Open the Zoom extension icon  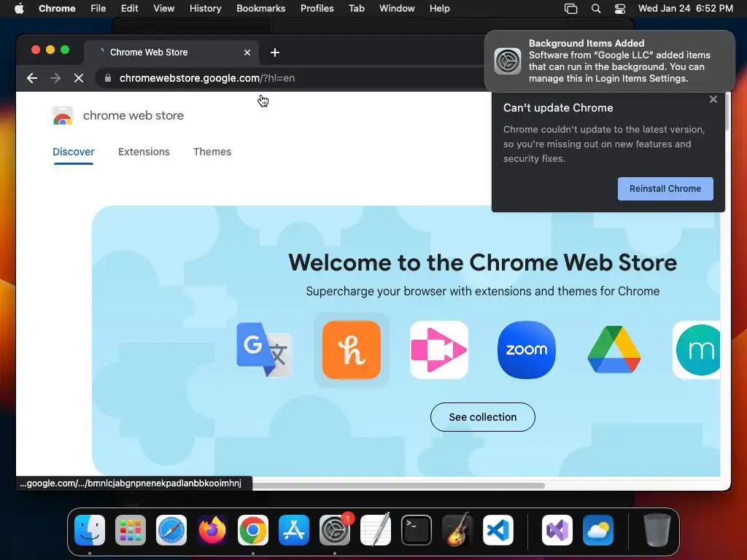527,349
